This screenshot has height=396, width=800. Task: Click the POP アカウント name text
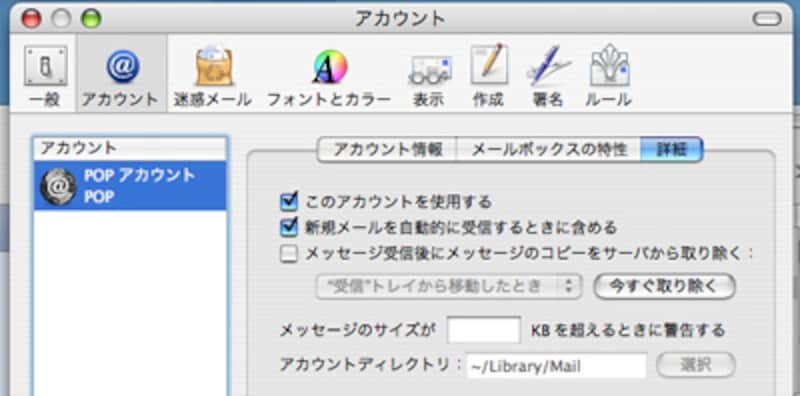(139, 175)
